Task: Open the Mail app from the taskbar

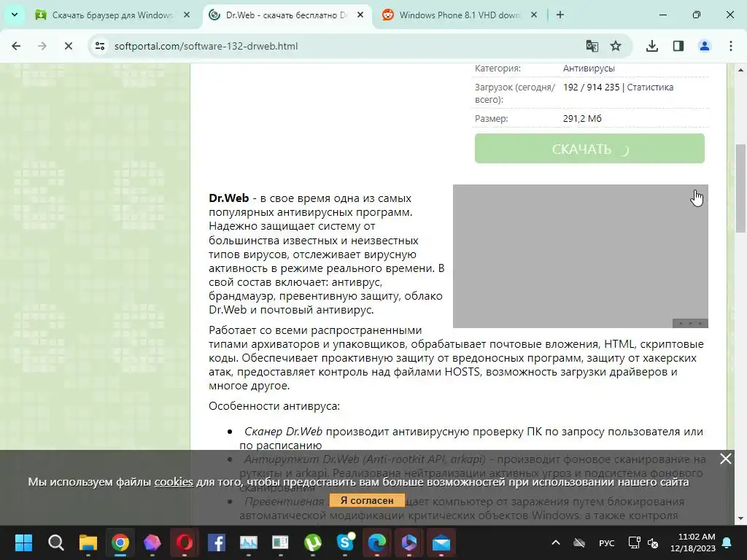Action: coord(441,542)
